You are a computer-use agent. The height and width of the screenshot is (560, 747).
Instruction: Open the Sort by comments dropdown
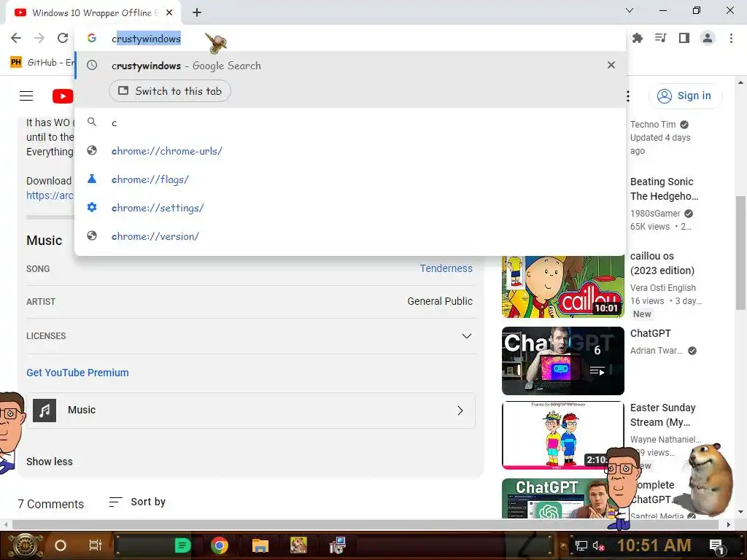tap(137, 502)
